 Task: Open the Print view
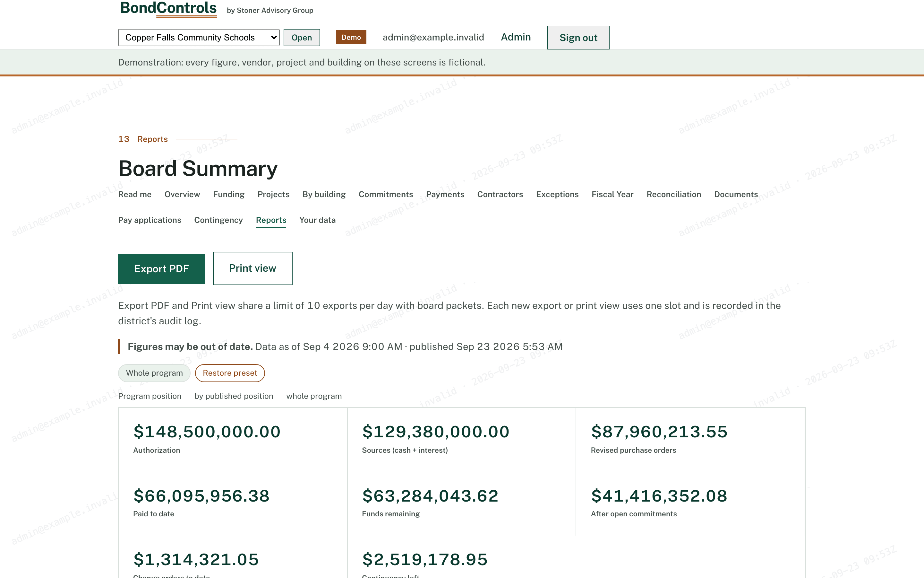click(x=252, y=268)
